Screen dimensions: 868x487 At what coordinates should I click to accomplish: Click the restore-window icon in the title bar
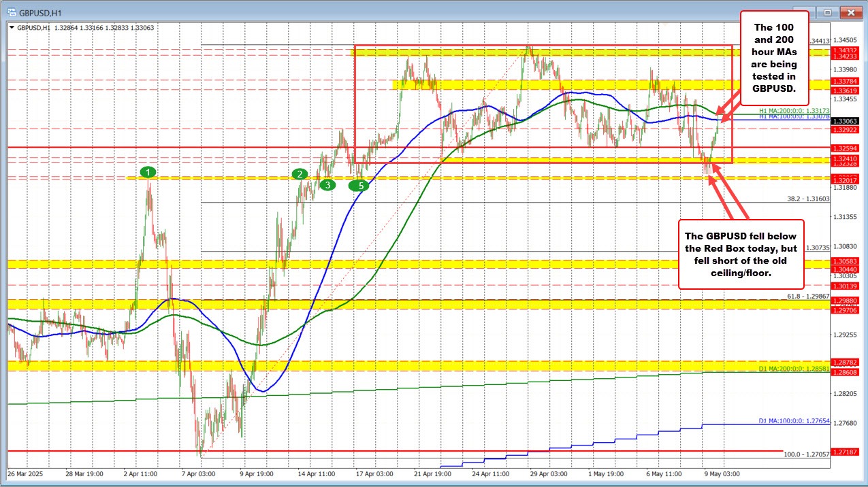828,12
